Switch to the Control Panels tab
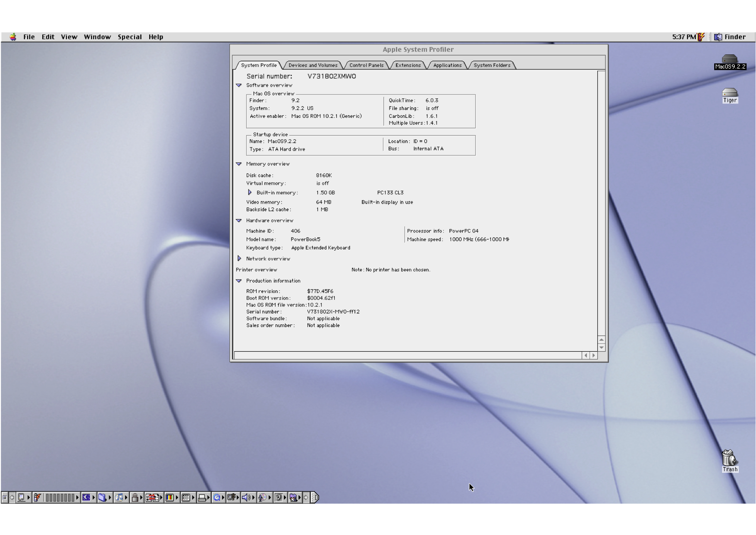Image resolution: width=756 pixels, height=535 pixels. tap(367, 65)
